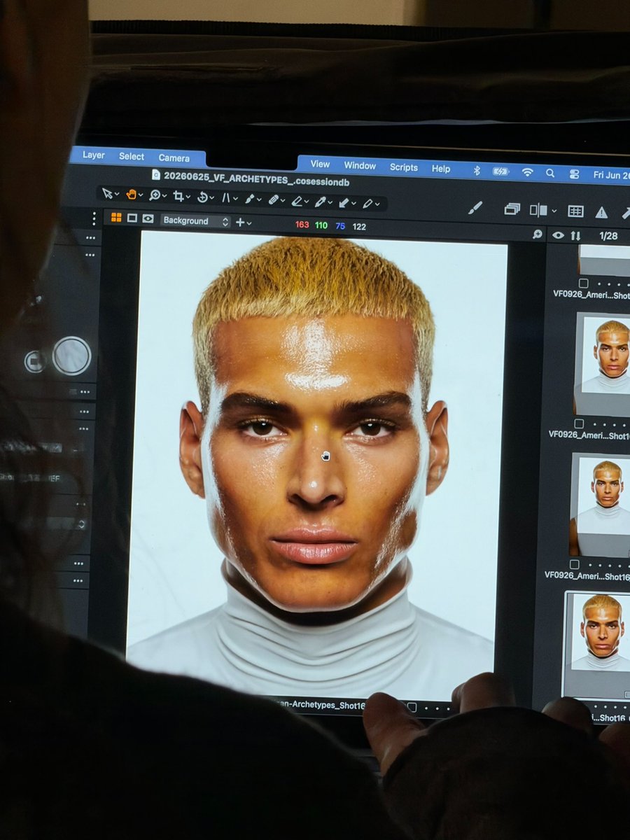Toggle the exposure warning triangle icon
The image size is (630, 840).
601,212
